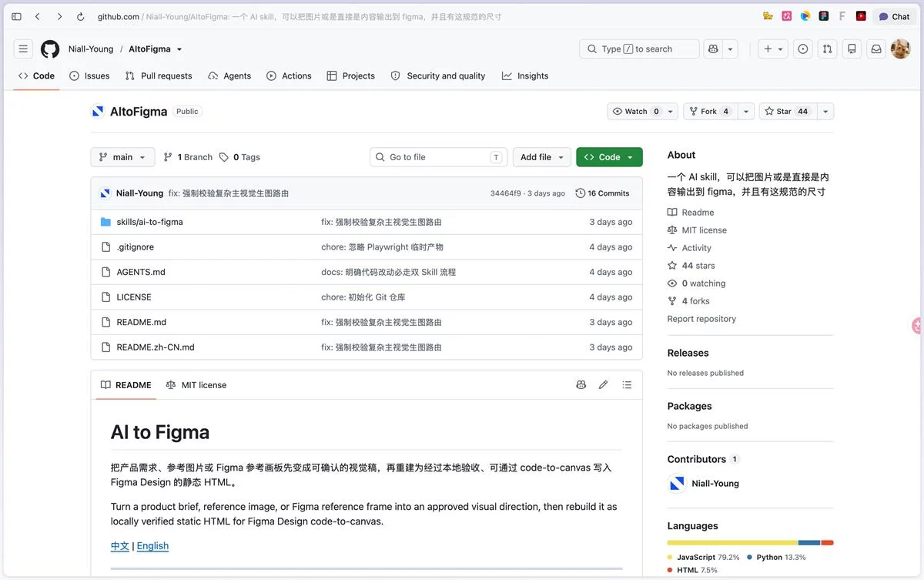
Task: Open the skills/ai-to-figma folder
Action: point(149,222)
